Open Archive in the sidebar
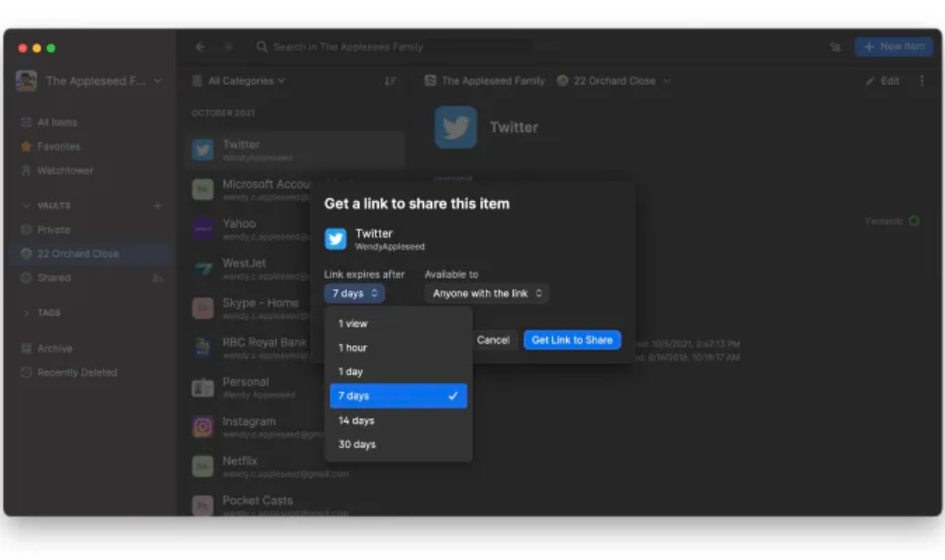Viewport: 945px width, 560px height. coord(91,348)
